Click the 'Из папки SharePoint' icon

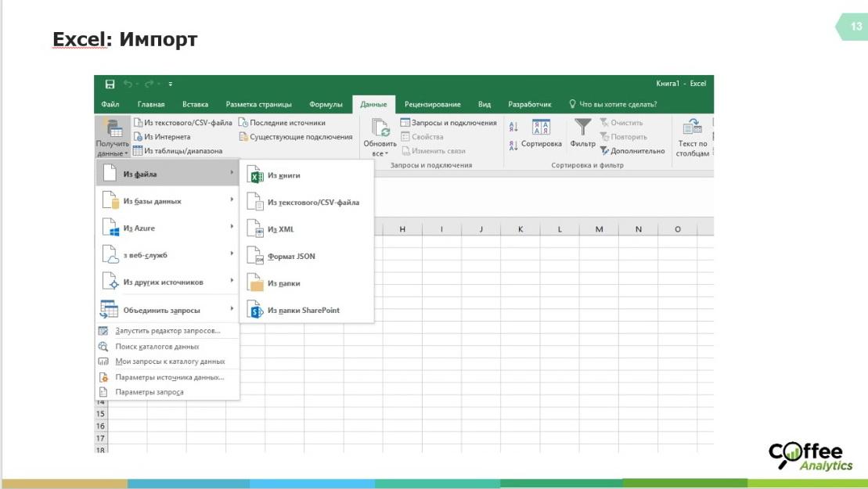click(x=255, y=311)
